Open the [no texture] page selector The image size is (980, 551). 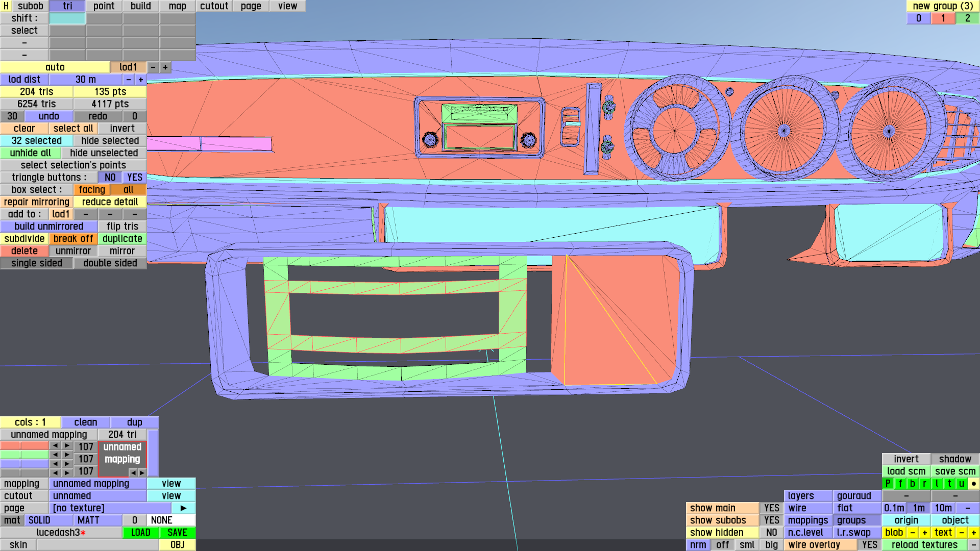[110, 508]
